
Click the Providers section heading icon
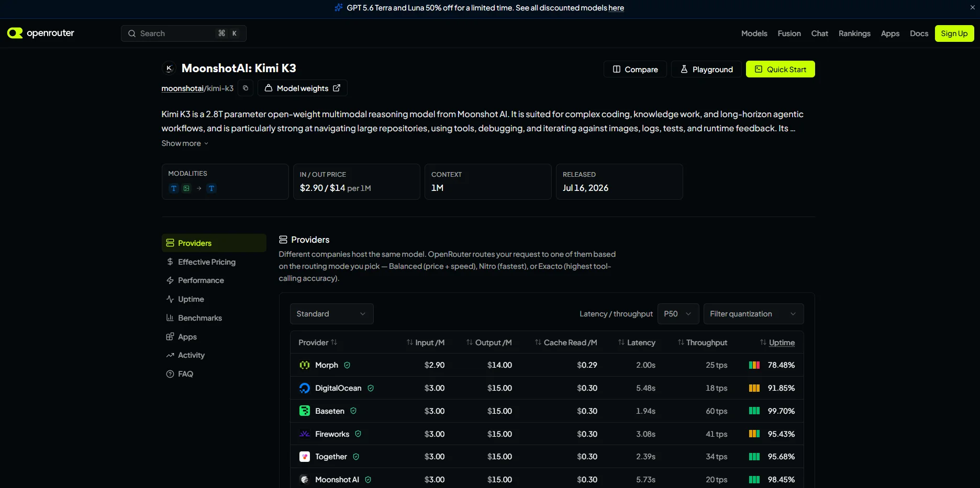point(283,240)
